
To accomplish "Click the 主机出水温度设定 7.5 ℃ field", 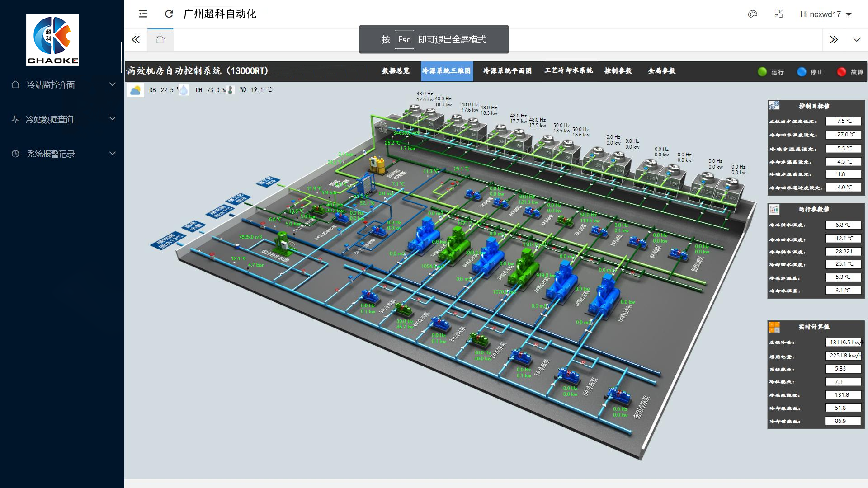I will [x=843, y=121].
